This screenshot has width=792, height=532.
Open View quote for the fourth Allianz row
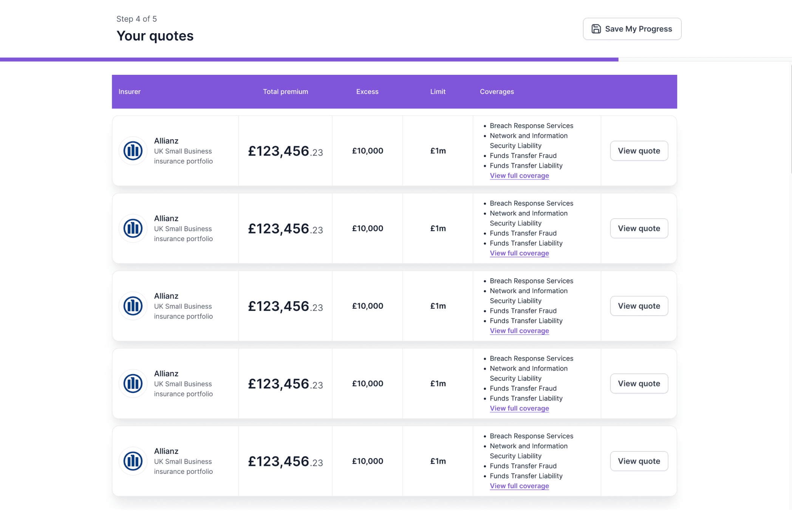click(639, 384)
